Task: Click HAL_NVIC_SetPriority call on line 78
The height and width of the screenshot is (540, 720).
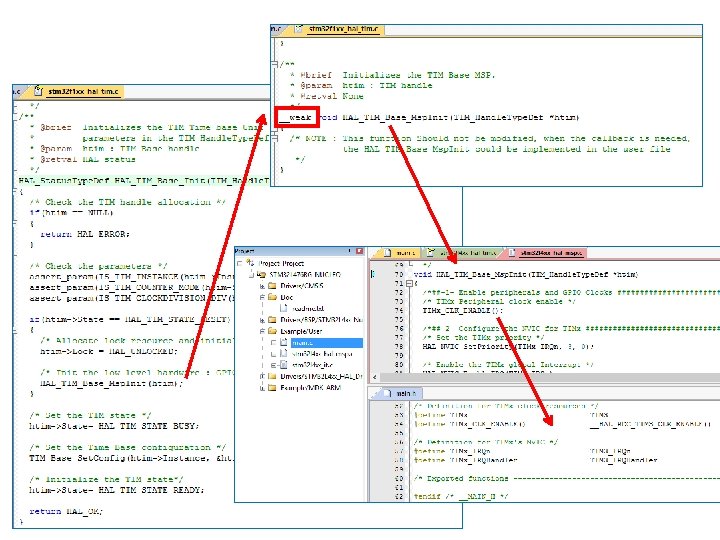Action: [508, 347]
